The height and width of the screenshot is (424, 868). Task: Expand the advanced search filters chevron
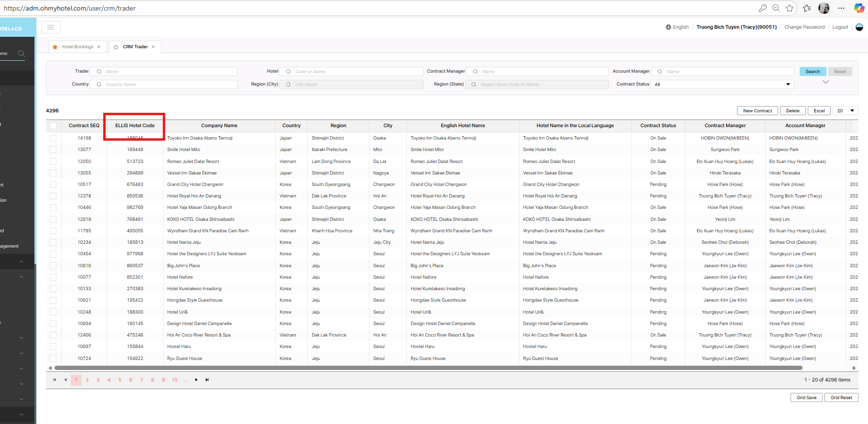click(825, 82)
